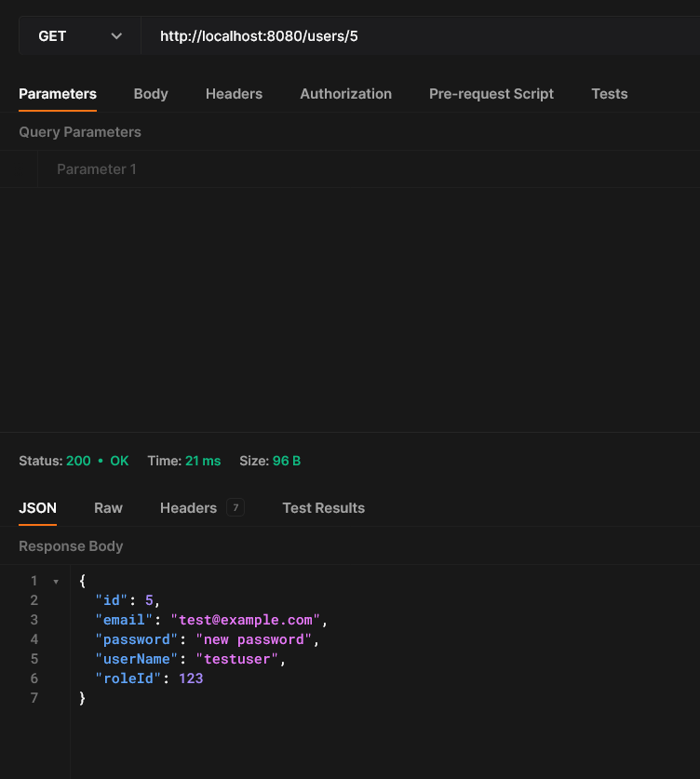Switch to the Parameters tab
Viewport: 700px width, 779px height.
(58, 94)
